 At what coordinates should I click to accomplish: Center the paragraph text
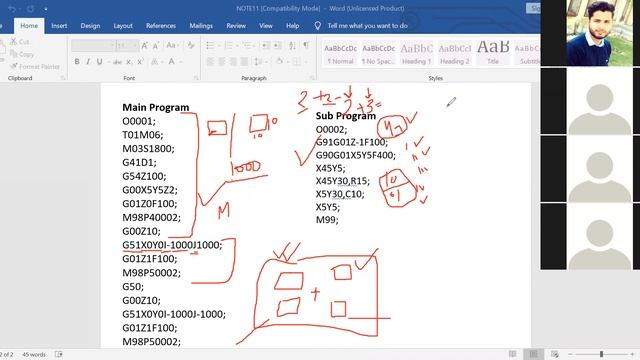click(x=222, y=62)
